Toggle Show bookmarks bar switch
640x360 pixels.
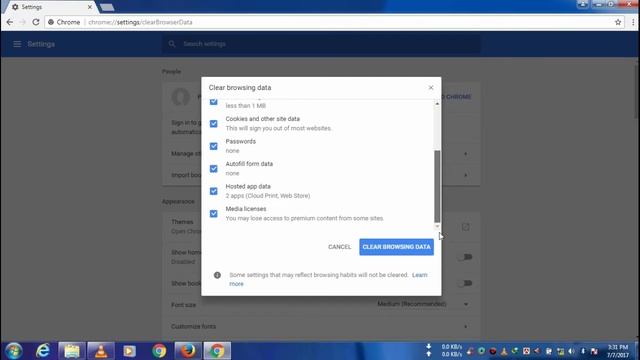pyautogui.click(x=465, y=283)
